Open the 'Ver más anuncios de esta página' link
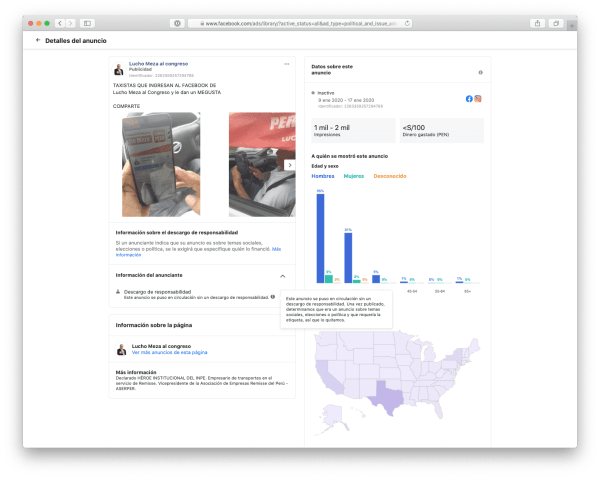The width and height of the screenshot is (600, 478). pyautogui.click(x=169, y=352)
